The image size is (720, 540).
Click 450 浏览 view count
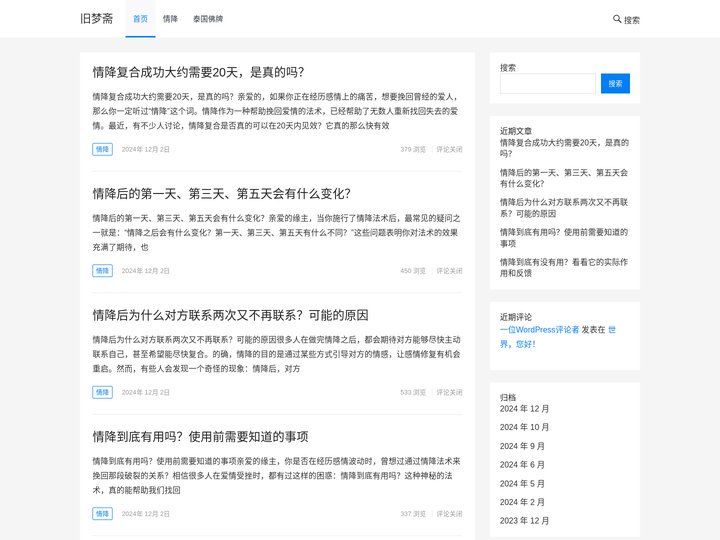413,271
